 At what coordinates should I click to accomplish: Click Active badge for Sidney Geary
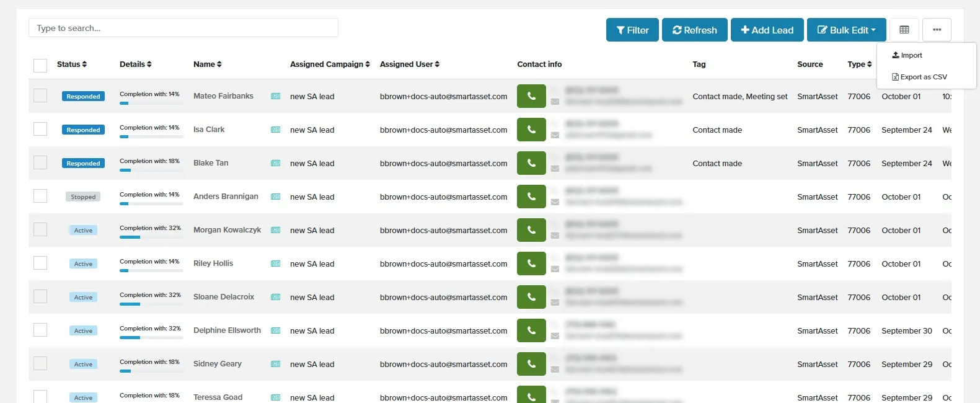83,364
